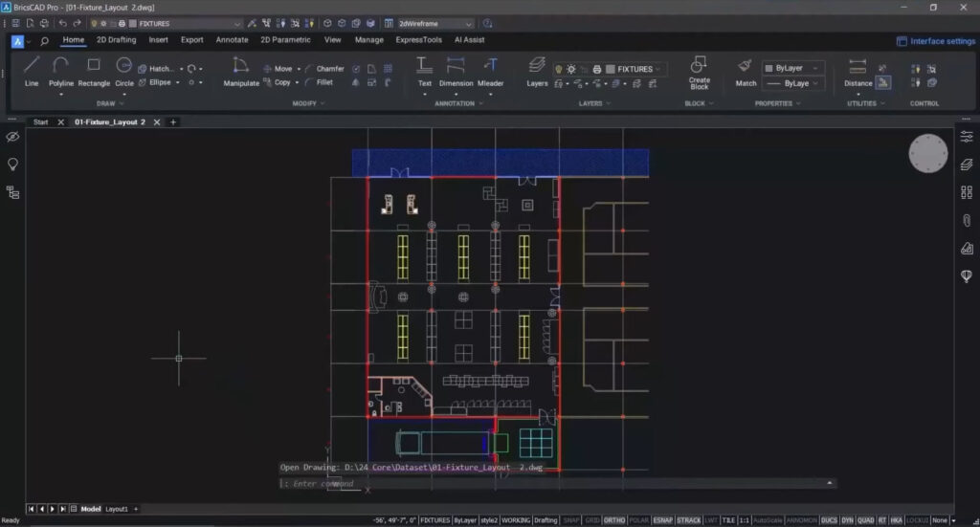Toggle GRID in status bar

(x=591, y=520)
